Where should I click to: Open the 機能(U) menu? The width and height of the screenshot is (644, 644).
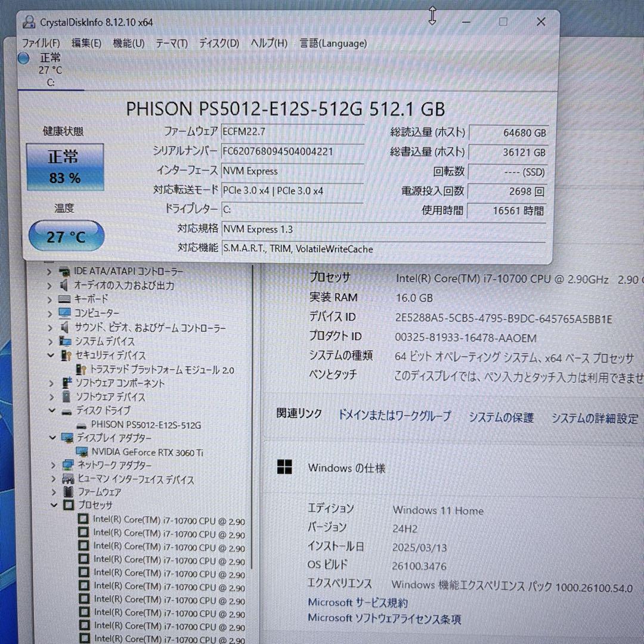click(x=129, y=43)
